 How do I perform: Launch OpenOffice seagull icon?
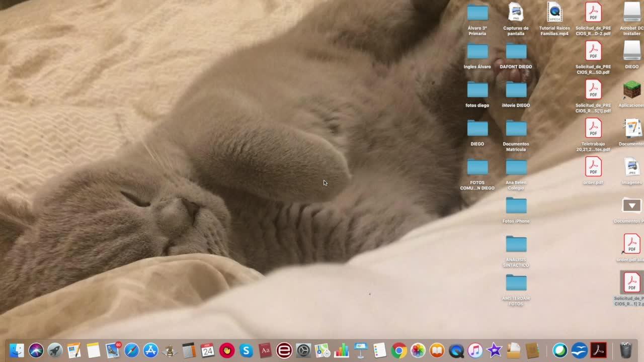point(579,350)
